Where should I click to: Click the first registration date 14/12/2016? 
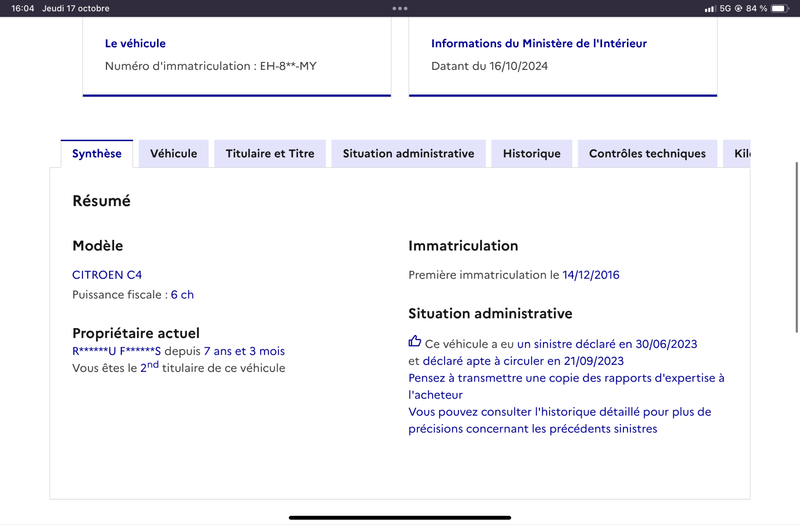pos(591,274)
